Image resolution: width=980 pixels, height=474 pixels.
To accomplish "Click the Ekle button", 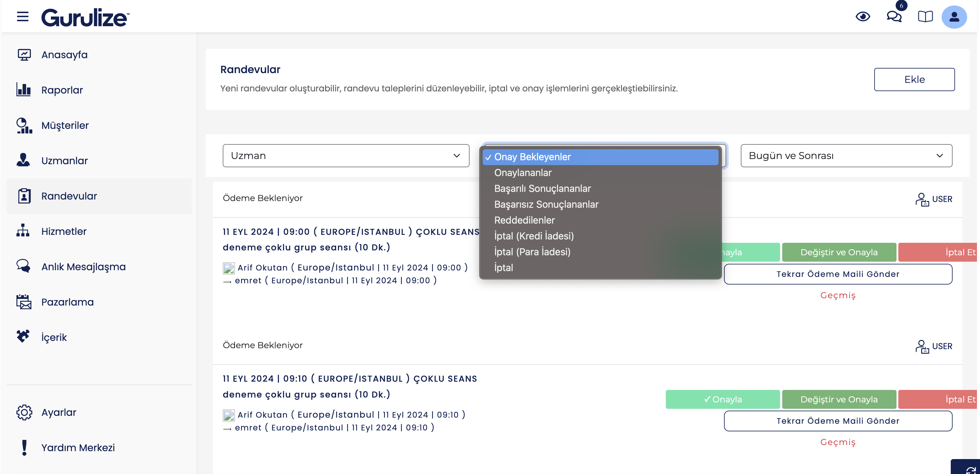I will pos(914,80).
